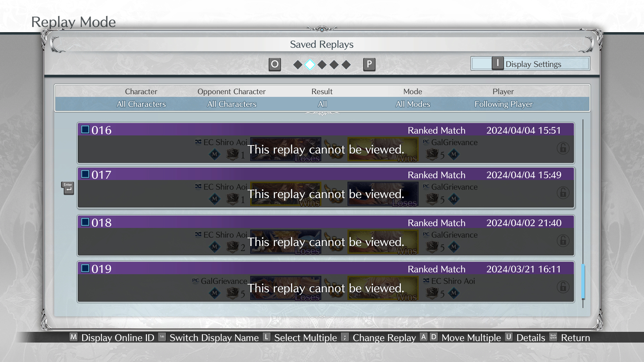Click the M key Display Online ID icon
This screenshot has height=362, width=644.
click(x=73, y=337)
